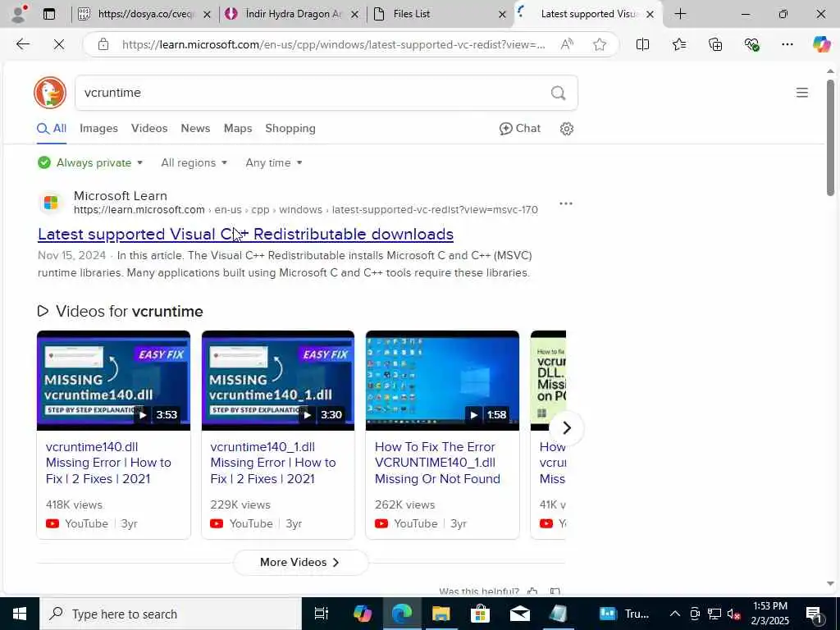Open Edge settings and more menu

(787, 44)
